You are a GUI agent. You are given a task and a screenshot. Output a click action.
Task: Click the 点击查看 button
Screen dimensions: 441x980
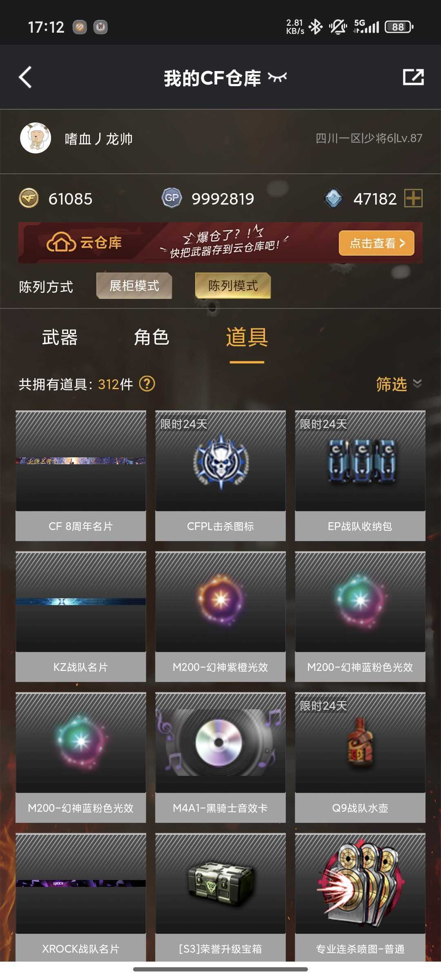click(x=376, y=243)
